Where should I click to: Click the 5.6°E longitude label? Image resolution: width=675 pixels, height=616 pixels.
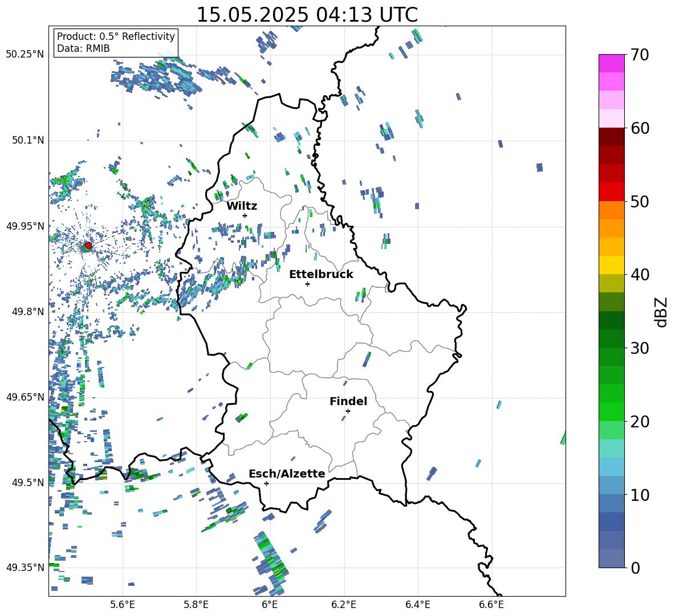123,605
